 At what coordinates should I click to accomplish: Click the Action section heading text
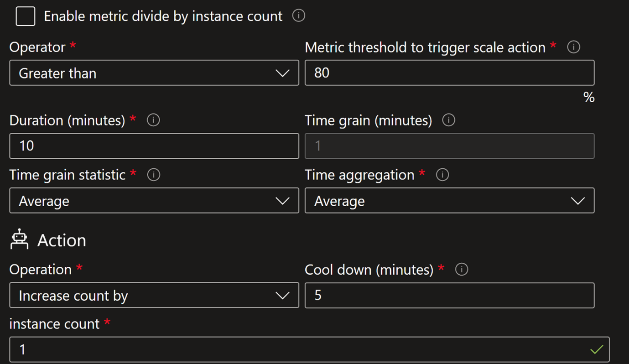pos(62,240)
